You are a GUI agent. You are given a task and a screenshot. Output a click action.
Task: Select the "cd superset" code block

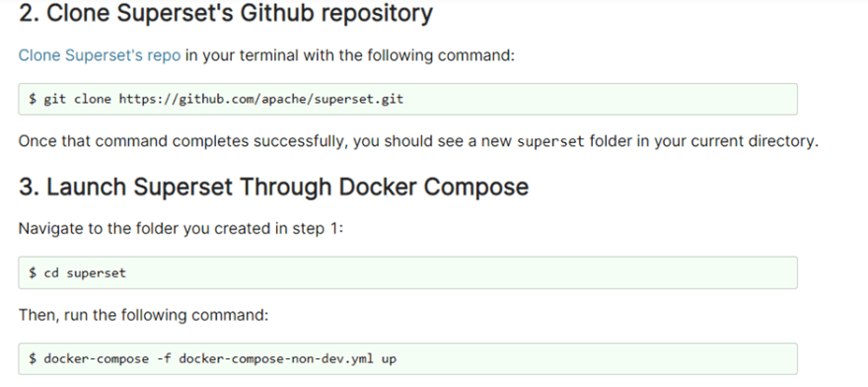click(x=407, y=272)
